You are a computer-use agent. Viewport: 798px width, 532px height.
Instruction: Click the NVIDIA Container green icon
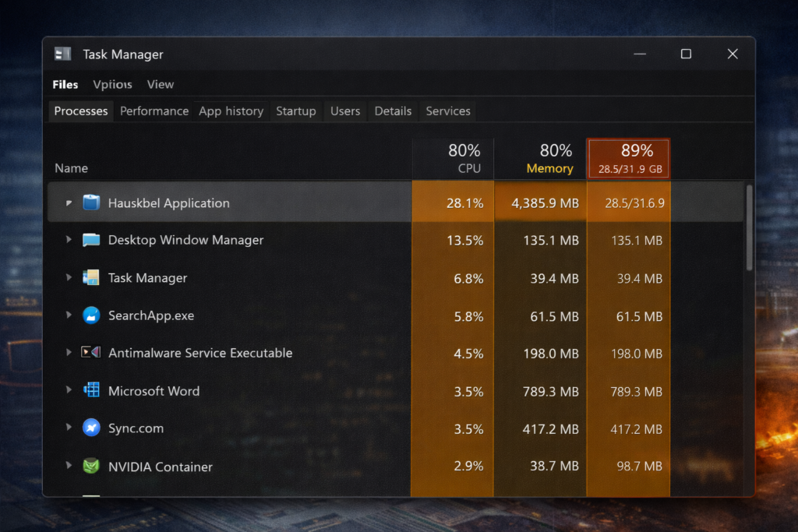coord(92,467)
